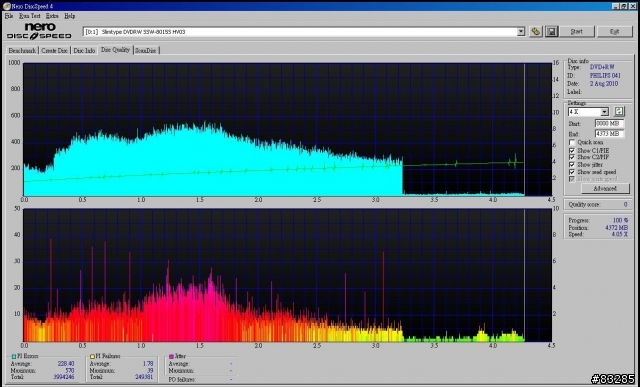Switch to the Benchmark tab
Image resolution: width=640 pixels, height=387 pixels.
22,51
